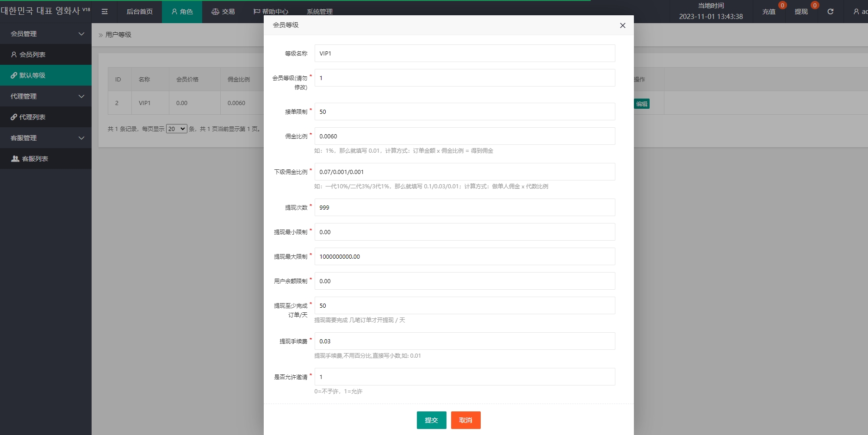Select 默认等级 with its link icon
This screenshot has height=435, width=868.
tap(14, 75)
